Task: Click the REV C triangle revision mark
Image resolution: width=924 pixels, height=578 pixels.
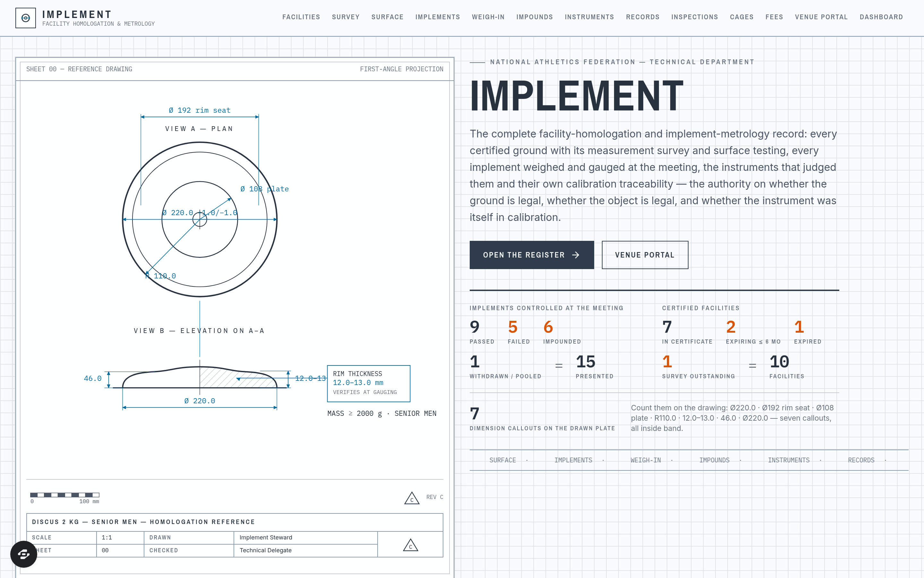Action: coord(412,498)
